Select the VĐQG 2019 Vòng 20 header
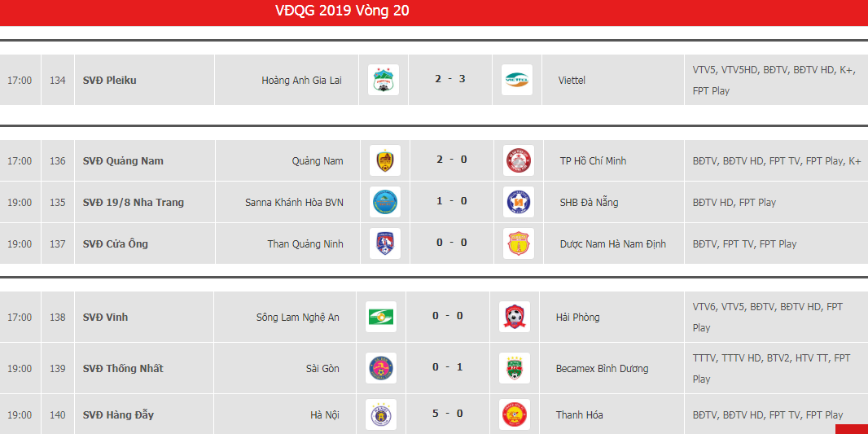The height and width of the screenshot is (434, 868). point(342,11)
